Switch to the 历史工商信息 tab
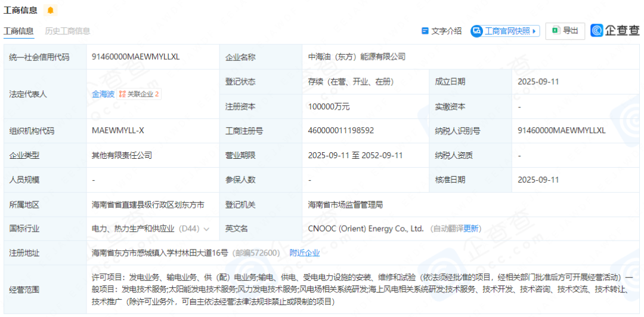The height and width of the screenshot is (317, 644). point(67,31)
